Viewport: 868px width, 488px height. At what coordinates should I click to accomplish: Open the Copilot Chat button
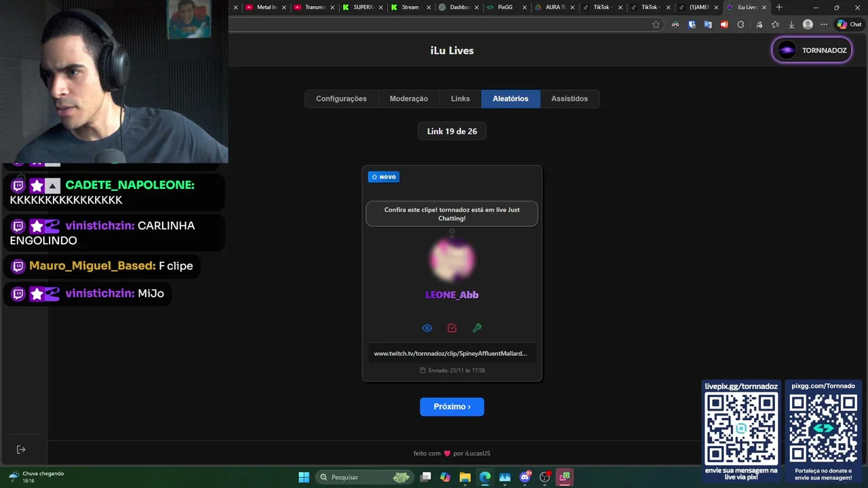[849, 24]
